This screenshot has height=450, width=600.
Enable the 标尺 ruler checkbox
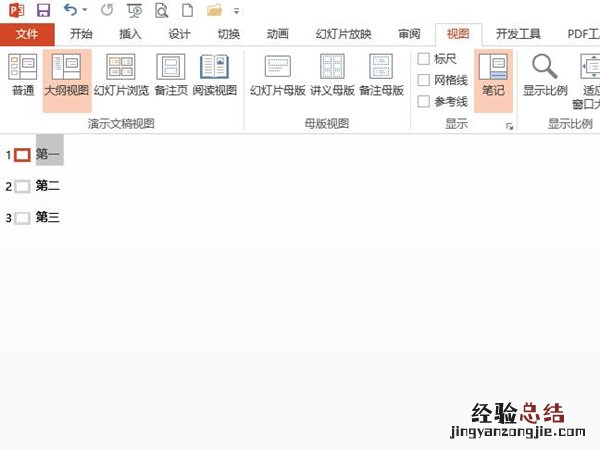click(424, 59)
